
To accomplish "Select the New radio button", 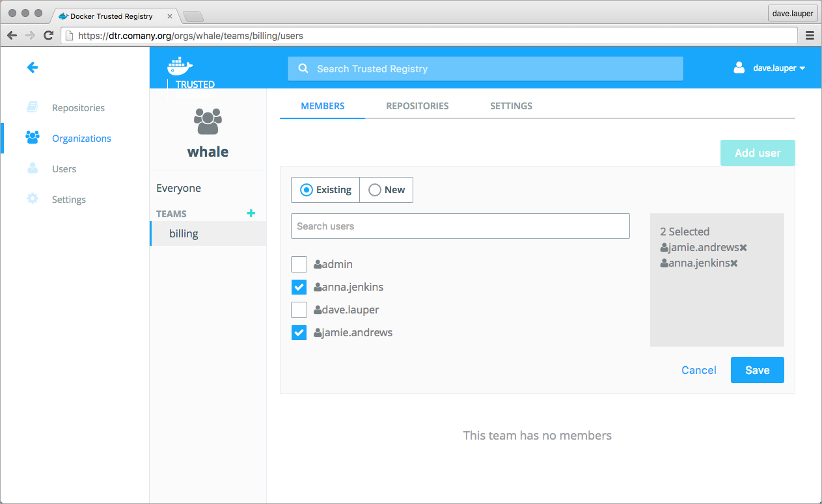I will [375, 190].
